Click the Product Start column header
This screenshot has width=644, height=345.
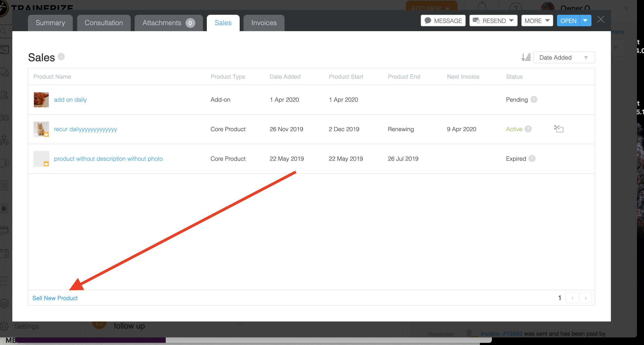(x=346, y=77)
